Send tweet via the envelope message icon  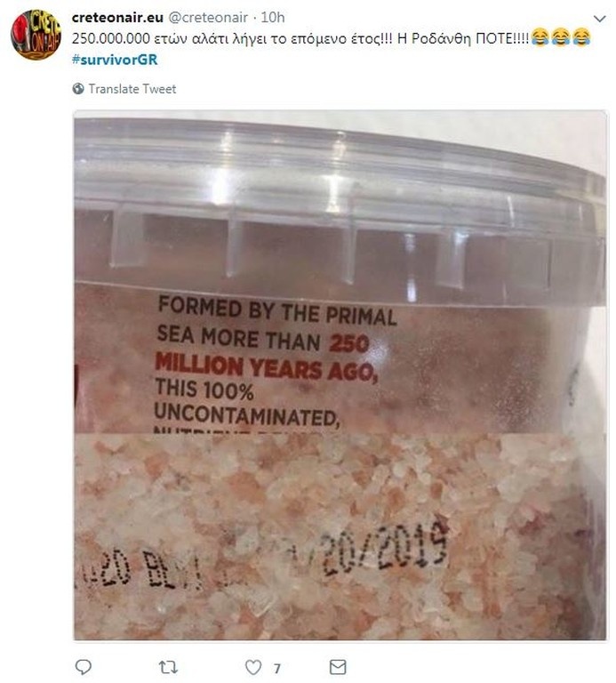point(338,667)
